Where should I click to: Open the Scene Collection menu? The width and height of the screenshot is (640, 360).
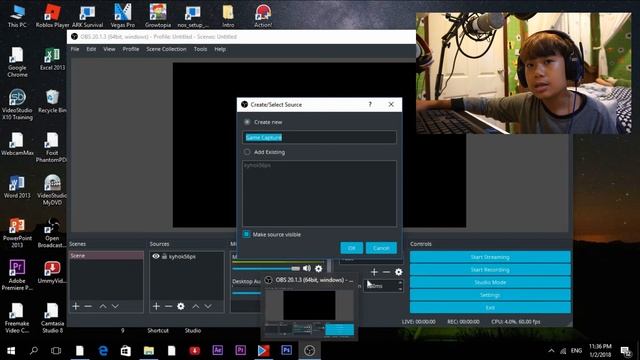click(166, 49)
